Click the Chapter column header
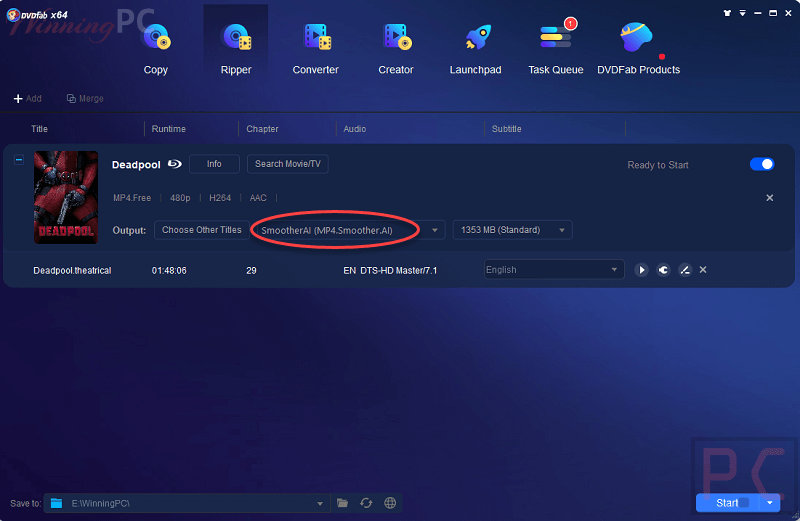 coord(262,129)
